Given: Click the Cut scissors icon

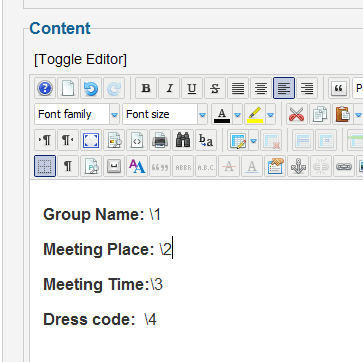Looking at the screenshot, I should [297, 114].
